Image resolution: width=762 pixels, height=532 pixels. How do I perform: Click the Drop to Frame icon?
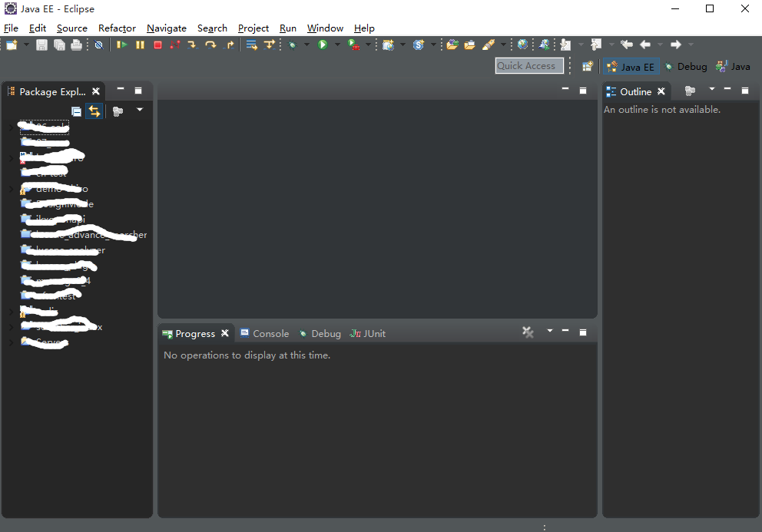pyautogui.click(x=252, y=45)
